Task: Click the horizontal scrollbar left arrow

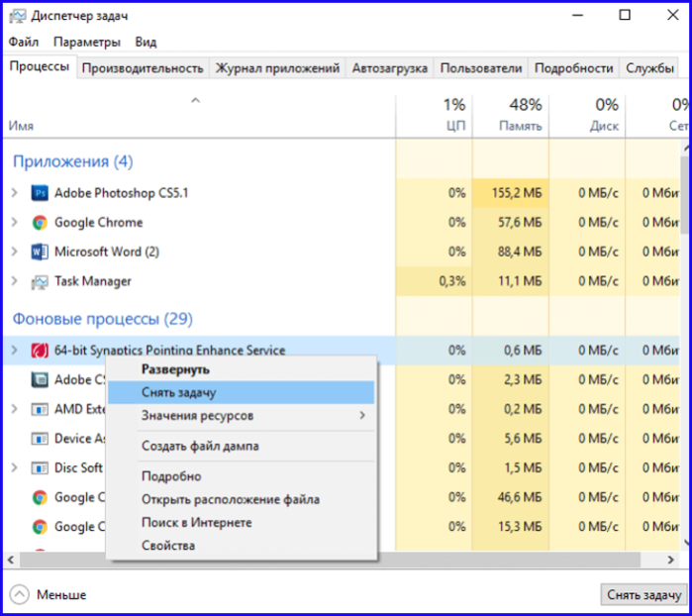Action: pos(11,560)
